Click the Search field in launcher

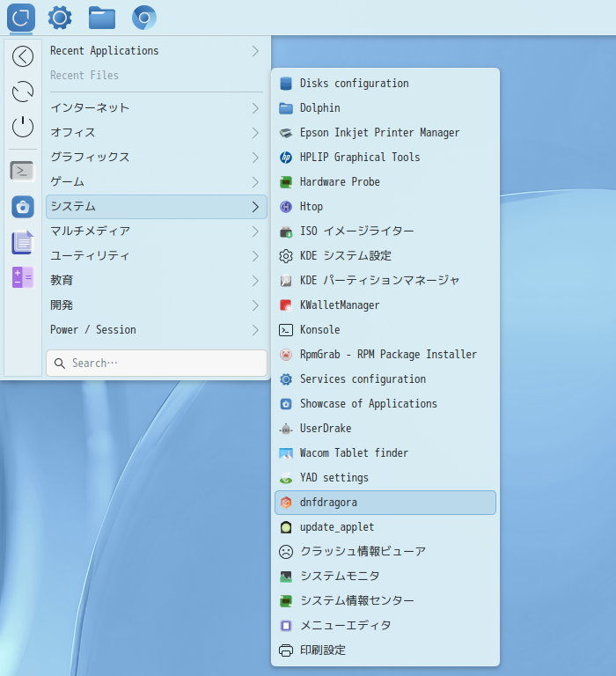[x=157, y=363]
